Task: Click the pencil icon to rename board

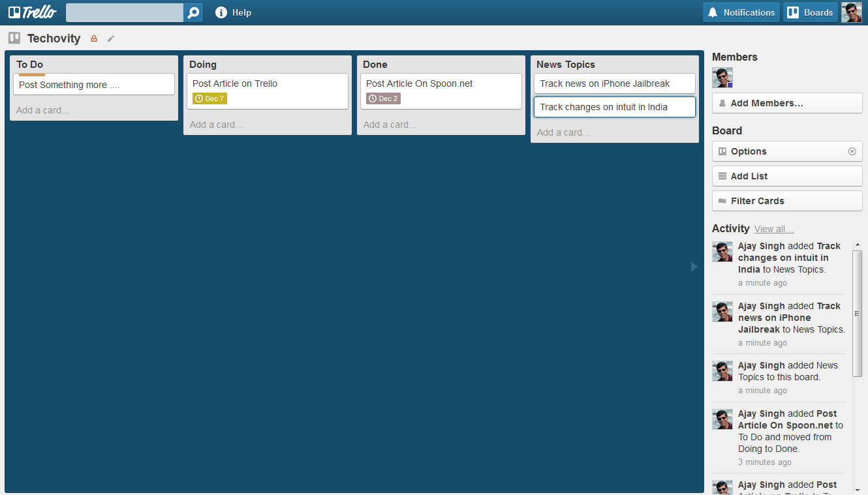Action: pos(111,38)
